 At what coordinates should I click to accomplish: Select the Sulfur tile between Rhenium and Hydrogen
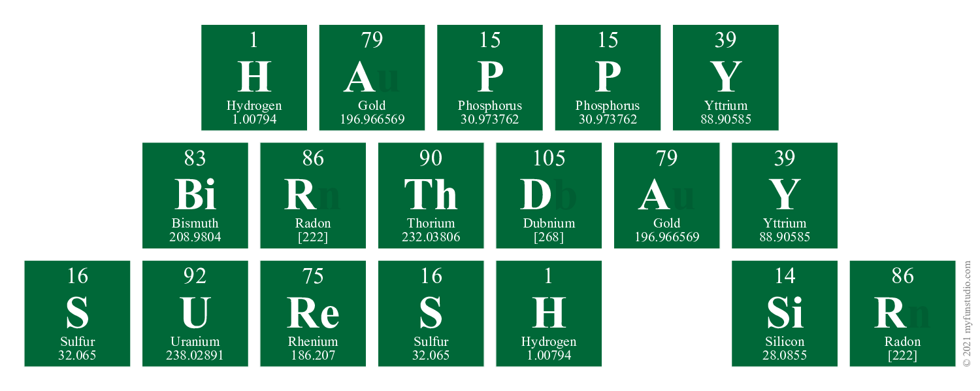[x=431, y=313]
